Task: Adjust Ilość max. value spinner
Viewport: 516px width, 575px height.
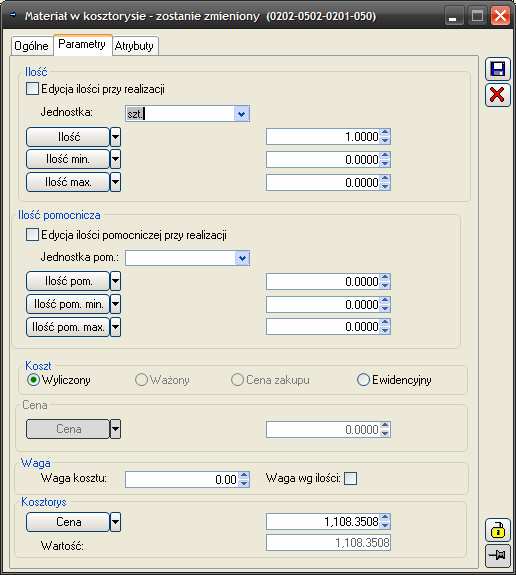Action: 385,182
